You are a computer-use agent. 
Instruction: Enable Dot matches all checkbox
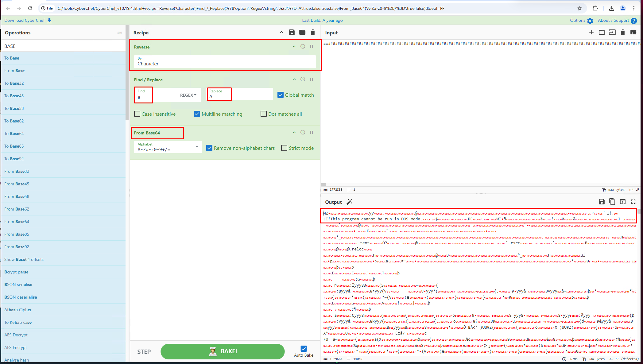point(264,114)
